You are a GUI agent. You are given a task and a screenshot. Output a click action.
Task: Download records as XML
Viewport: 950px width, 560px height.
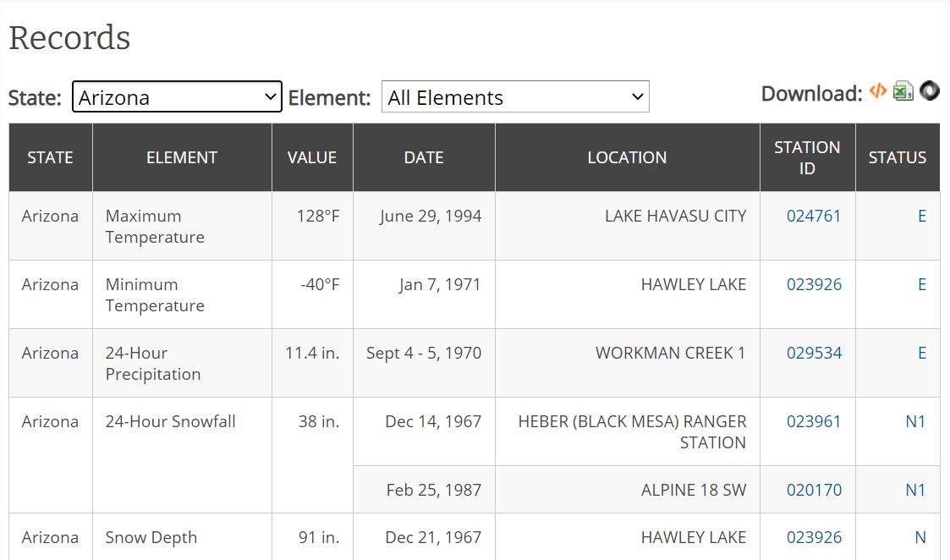pos(878,91)
